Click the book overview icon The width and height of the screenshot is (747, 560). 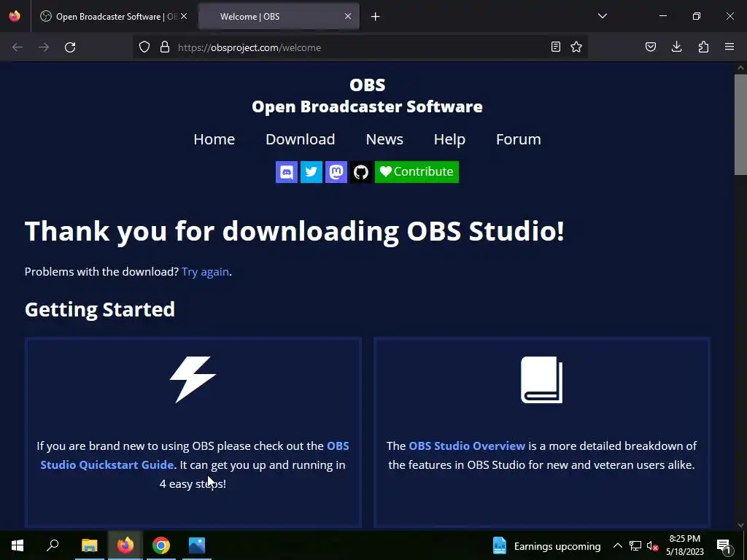(x=542, y=379)
